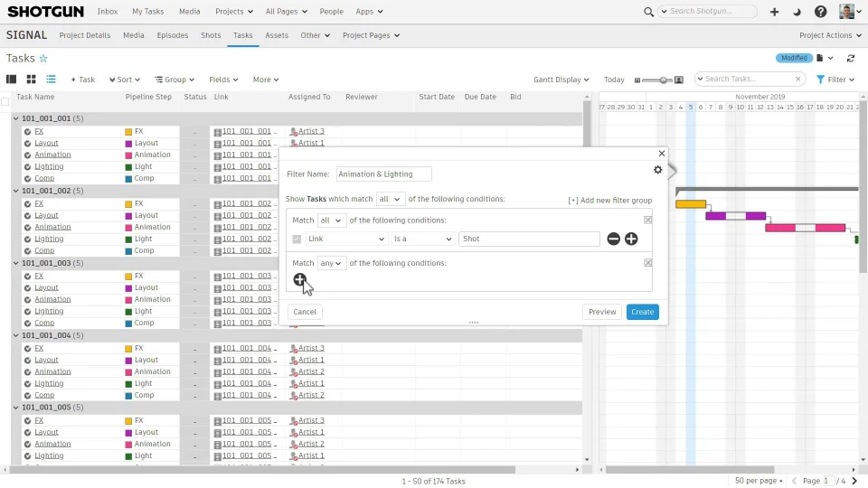
Task: Open the Gantt Display dropdown
Action: (x=561, y=80)
